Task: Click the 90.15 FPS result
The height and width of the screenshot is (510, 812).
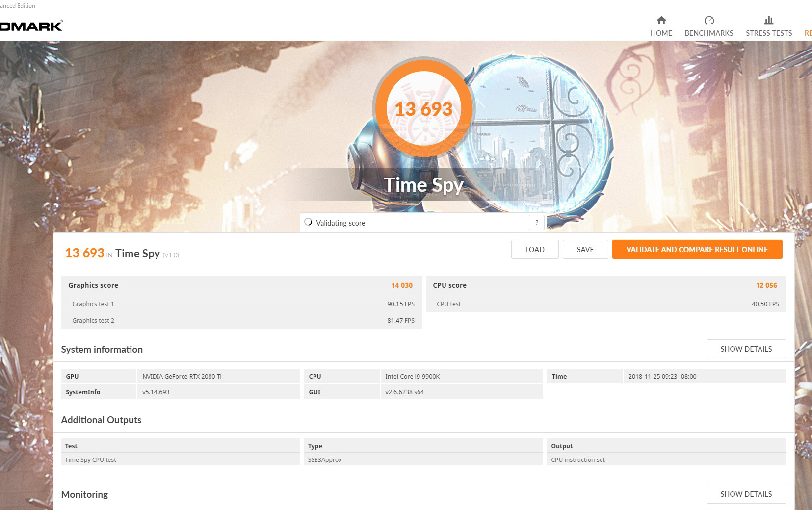Action: click(x=401, y=304)
